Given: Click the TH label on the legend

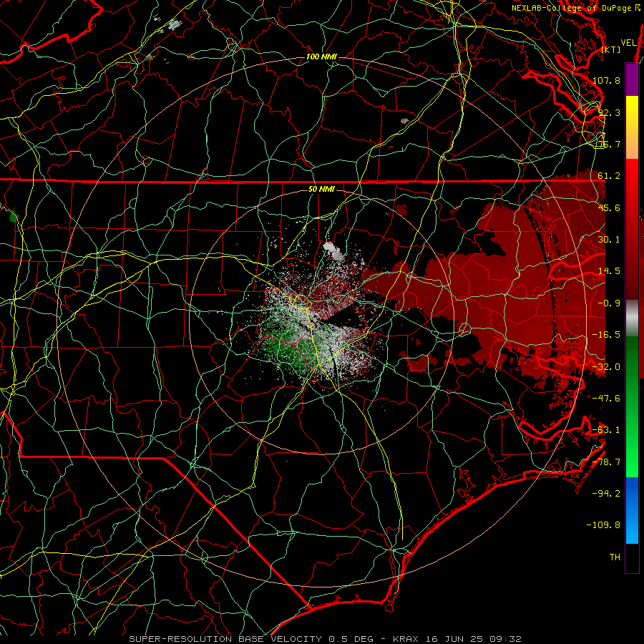Looking at the screenshot, I should coord(615,557).
